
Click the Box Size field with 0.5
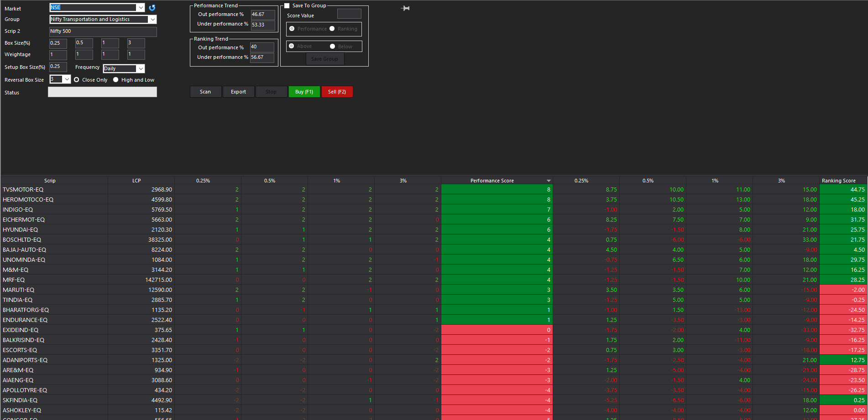(84, 43)
